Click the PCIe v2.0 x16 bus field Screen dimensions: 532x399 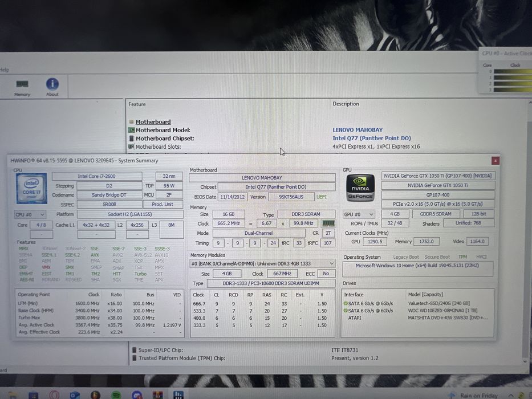pos(438,204)
